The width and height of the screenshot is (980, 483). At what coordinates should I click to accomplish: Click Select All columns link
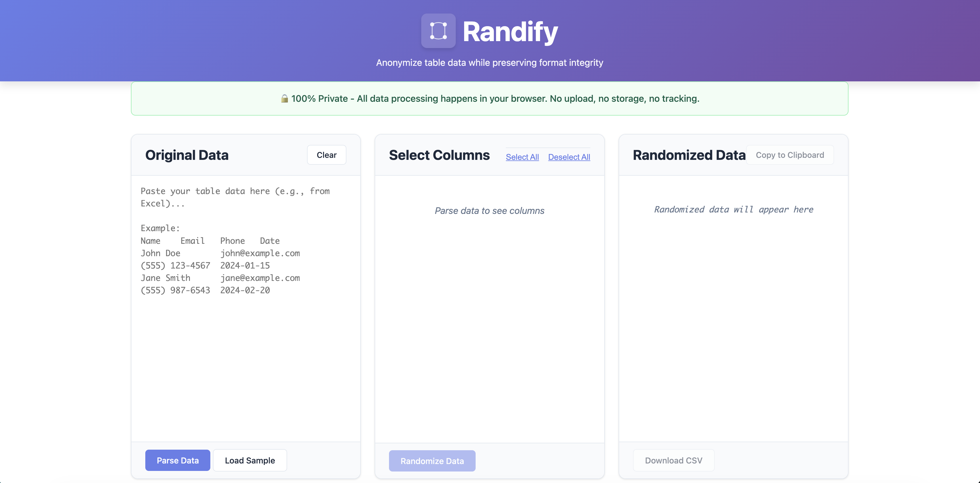click(x=522, y=157)
